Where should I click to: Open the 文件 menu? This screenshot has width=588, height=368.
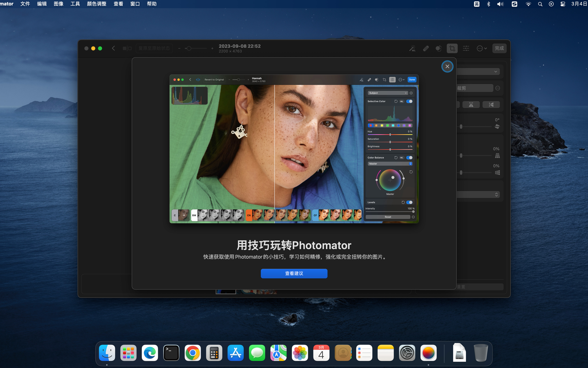pos(25,4)
